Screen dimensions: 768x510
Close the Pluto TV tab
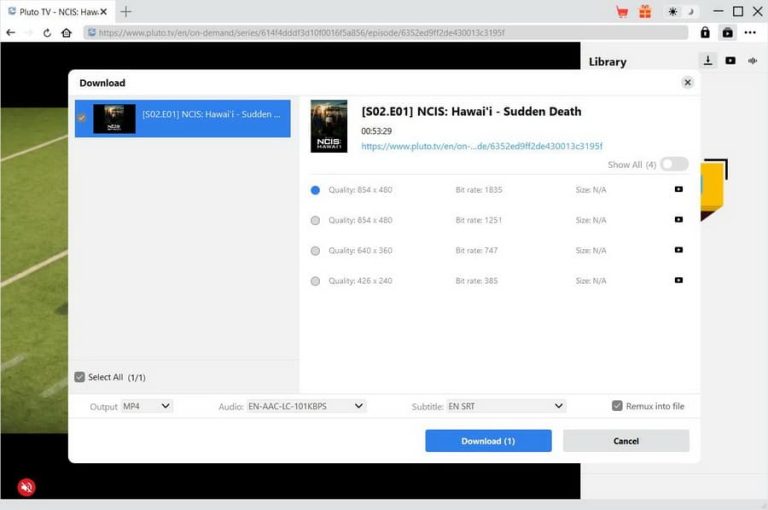[103, 12]
